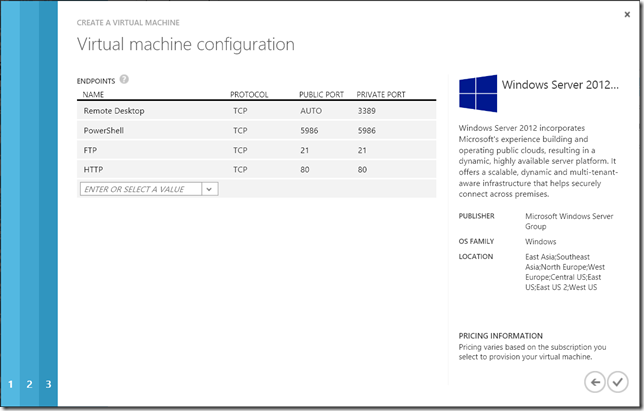Open the endpoint name dropdown arrow
This screenshot has width=644, height=411.
click(209, 189)
